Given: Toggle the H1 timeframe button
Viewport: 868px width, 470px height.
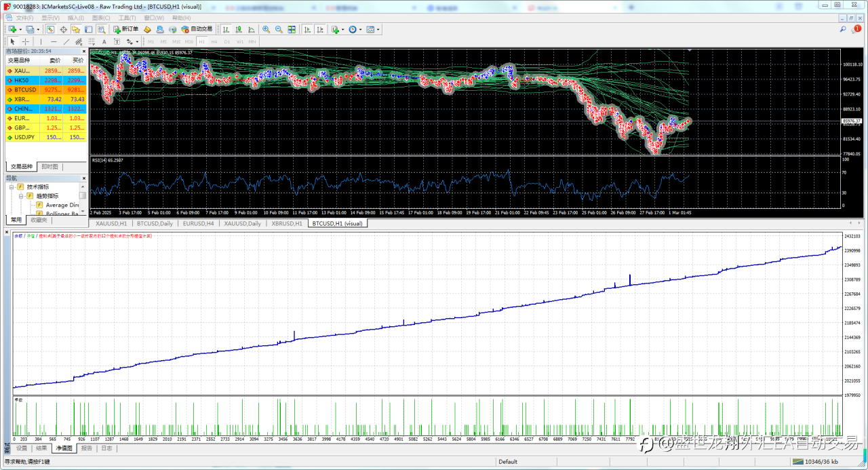Looking at the screenshot, I should (x=202, y=42).
